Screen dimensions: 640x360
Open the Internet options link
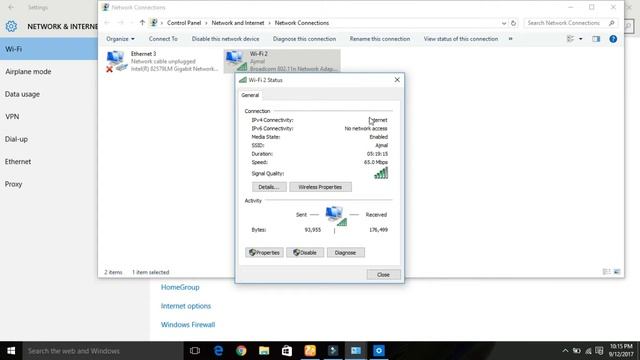pos(186,306)
